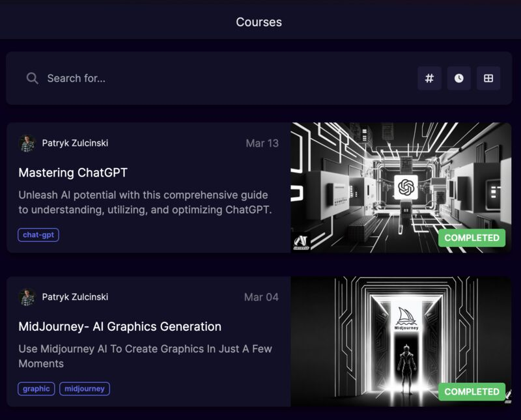This screenshot has width=521, height=420.
Task: Click Patryk Zulcinski name on MidJourney card
Action: 75,297
